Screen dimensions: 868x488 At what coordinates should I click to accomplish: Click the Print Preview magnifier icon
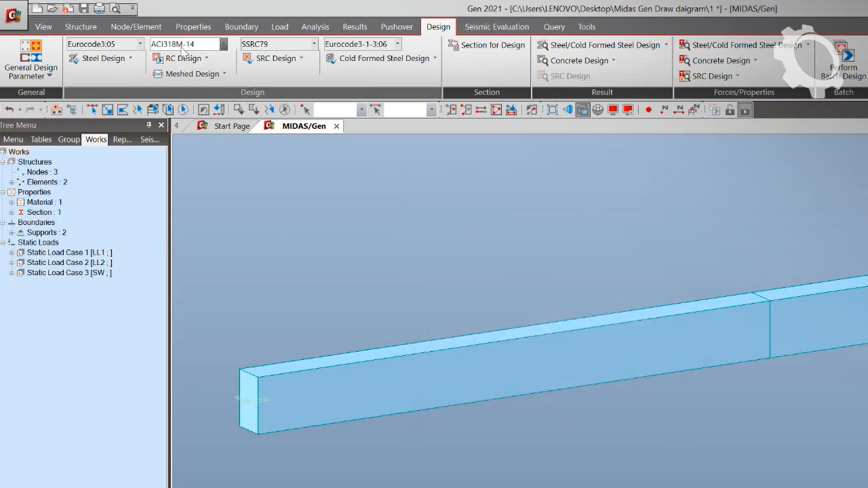pyautogui.click(x=115, y=9)
